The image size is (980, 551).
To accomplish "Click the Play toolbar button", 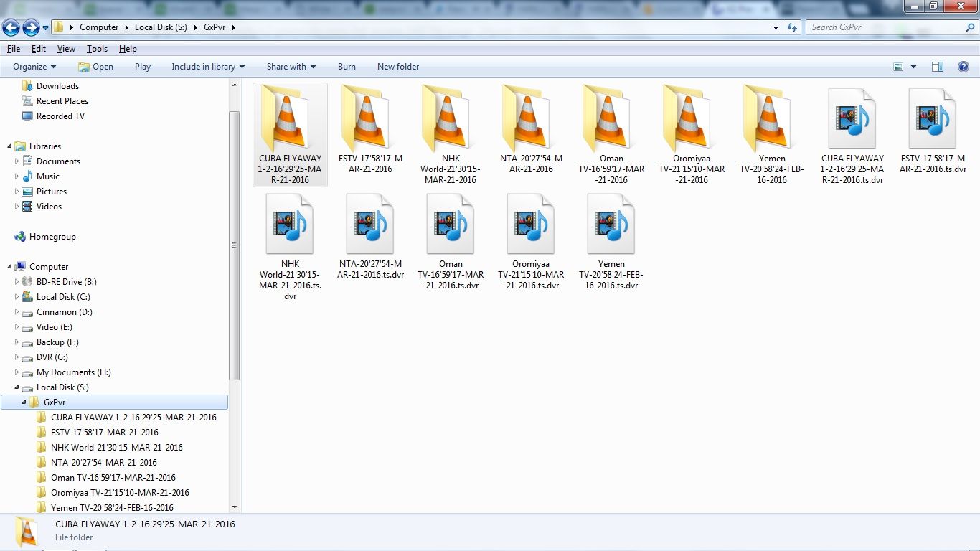I will (143, 67).
